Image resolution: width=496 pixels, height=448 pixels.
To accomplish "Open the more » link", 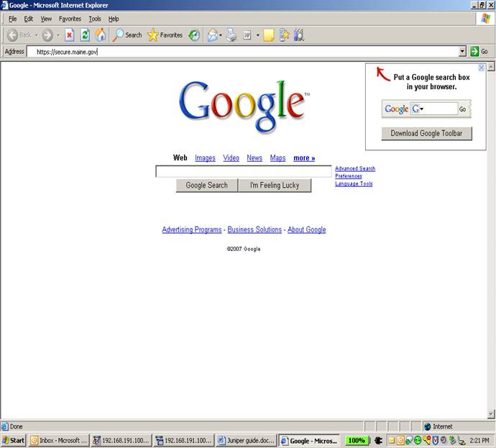I will click(x=304, y=158).
